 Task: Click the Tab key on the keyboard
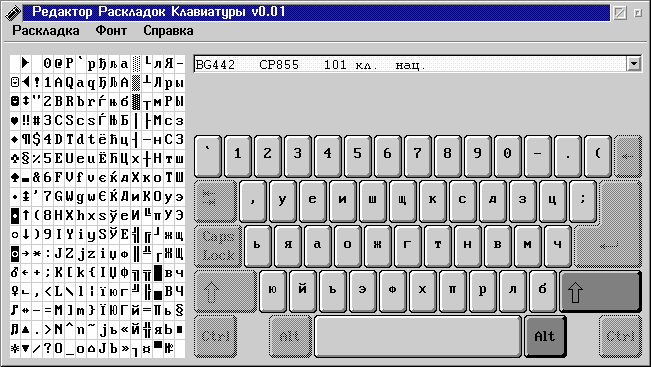(x=215, y=201)
